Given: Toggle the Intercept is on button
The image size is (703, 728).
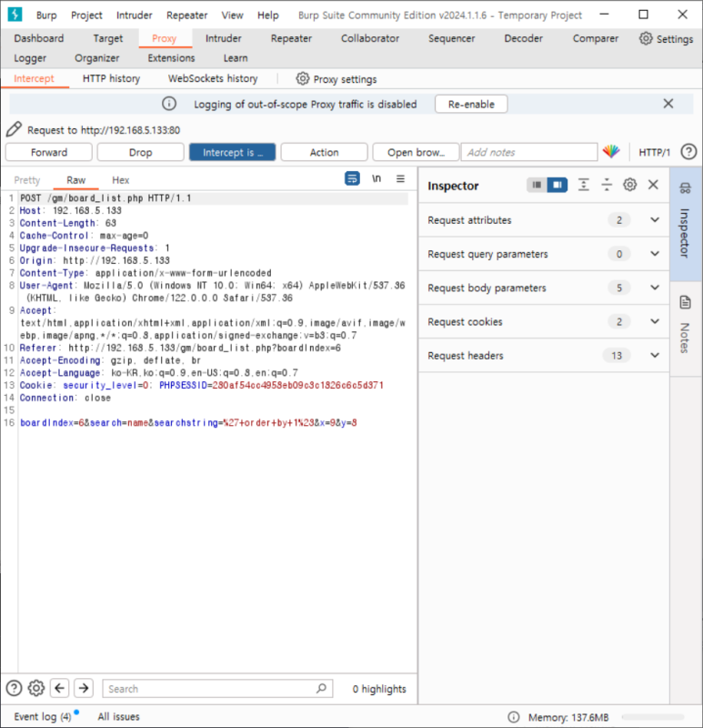Looking at the screenshot, I should pos(233,152).
